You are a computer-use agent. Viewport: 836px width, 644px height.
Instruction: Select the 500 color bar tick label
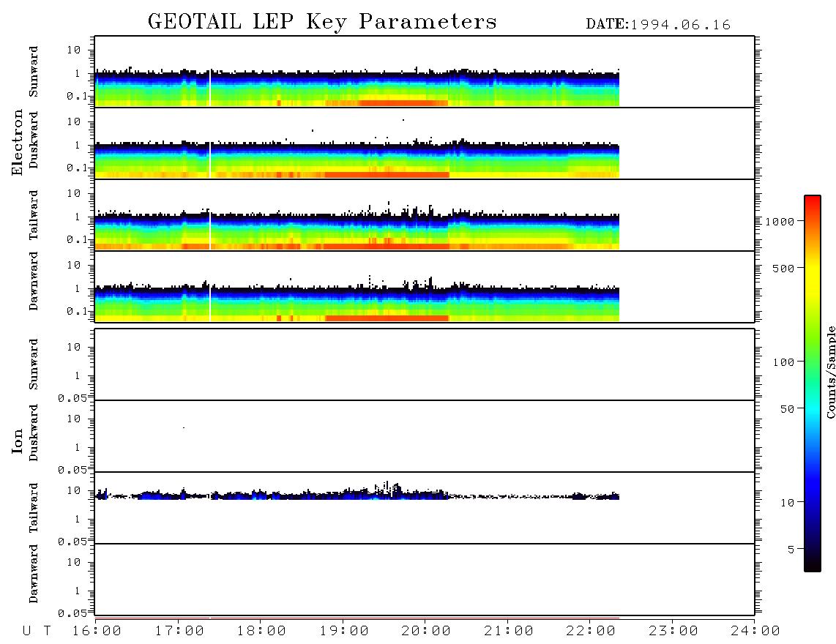pos(783,269)
